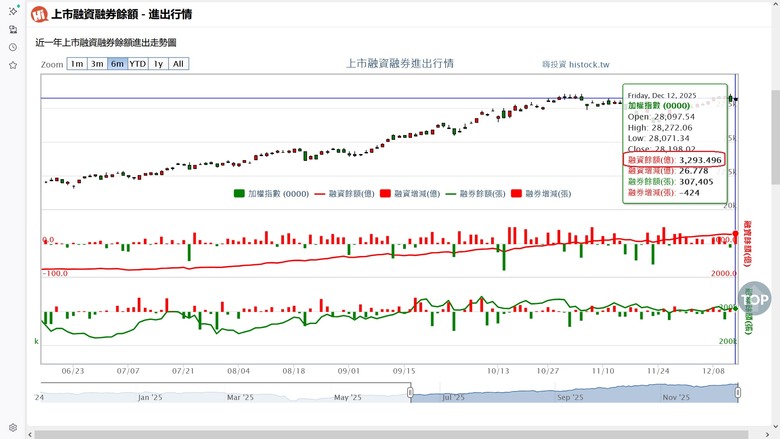Set chart zoom to 1m
This screenshot has width=780, height=439.
tap(77, 64)
